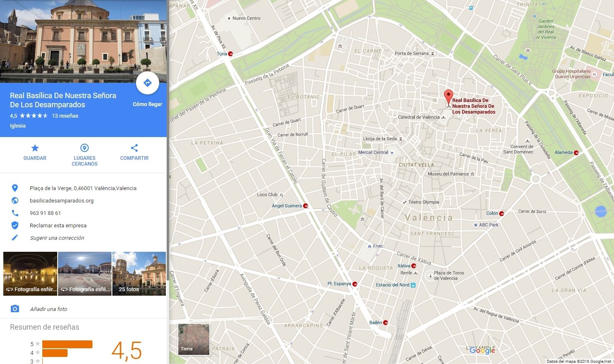Viewport: 614px width, 364px height.
Task: Click the phone number 963 91 88 61
Action: pos(45,213)
